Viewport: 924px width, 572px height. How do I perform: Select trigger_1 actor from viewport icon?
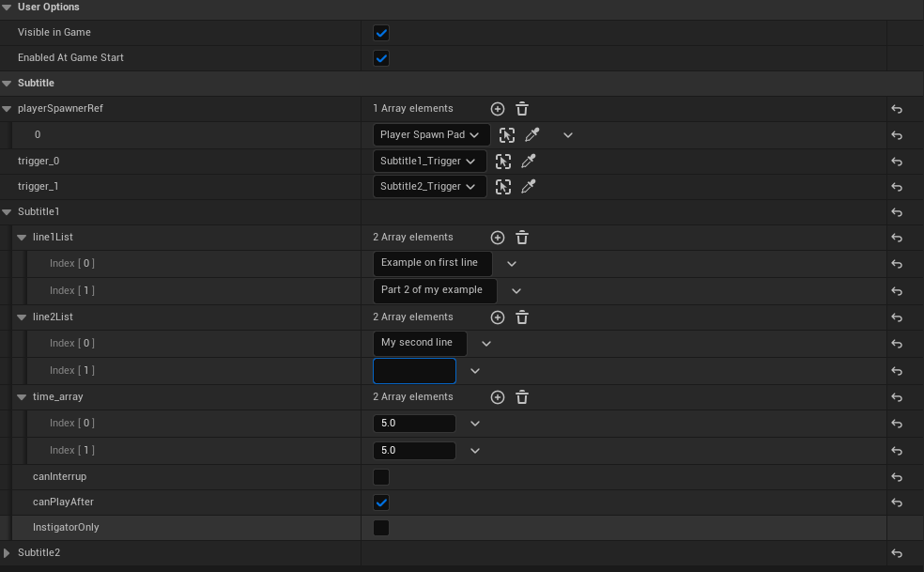point(503,187)
